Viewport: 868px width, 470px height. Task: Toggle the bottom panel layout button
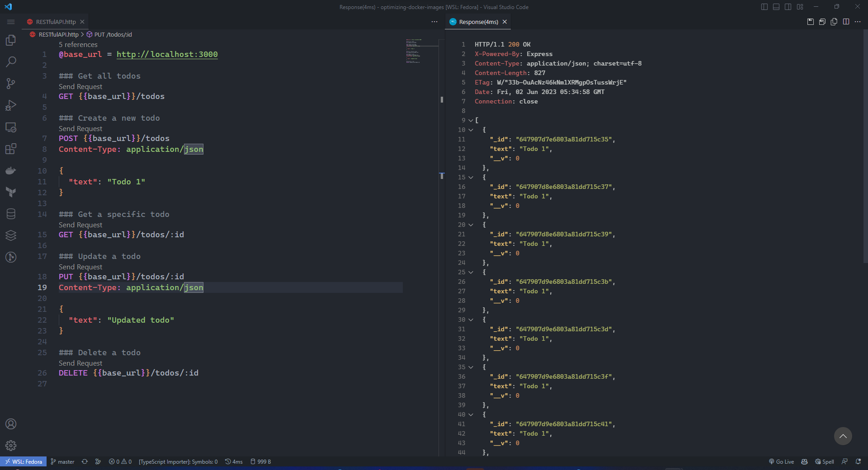[x=776, y=7]
